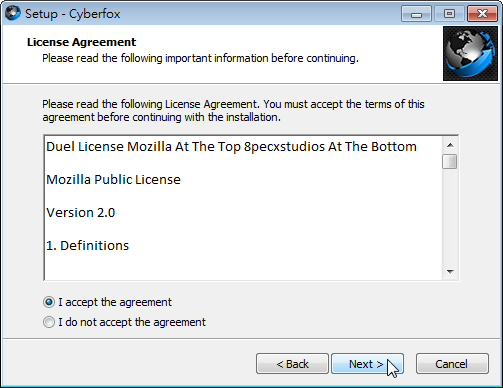Minimize the Setup window
This screenshot has width=503, height=388.
tap(416, 14)
